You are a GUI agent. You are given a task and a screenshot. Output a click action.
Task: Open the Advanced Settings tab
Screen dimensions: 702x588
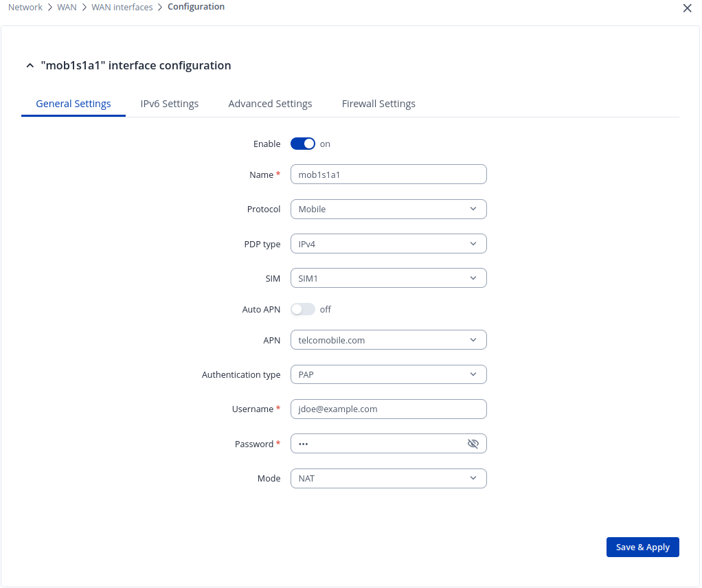coord(270,104)
